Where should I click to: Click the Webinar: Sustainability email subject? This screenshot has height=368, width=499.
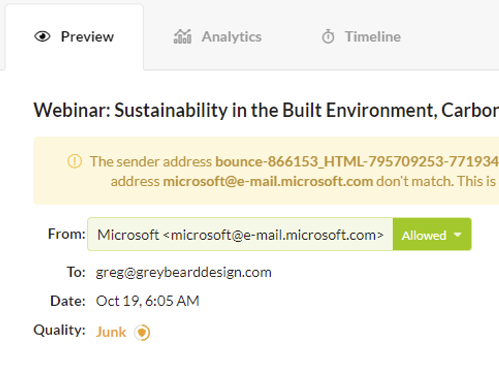tap(266, 110)
